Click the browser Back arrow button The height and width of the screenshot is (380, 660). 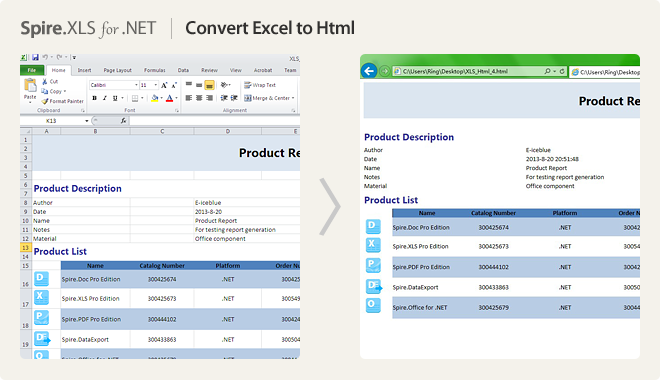pyautogui.click(x=369, y=71)
